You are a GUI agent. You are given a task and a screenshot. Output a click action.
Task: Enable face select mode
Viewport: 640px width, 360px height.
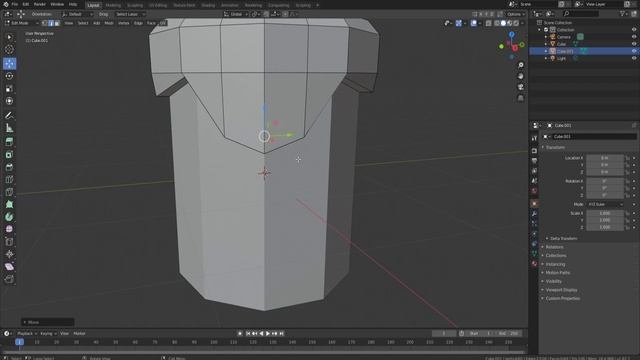[57, 23]
